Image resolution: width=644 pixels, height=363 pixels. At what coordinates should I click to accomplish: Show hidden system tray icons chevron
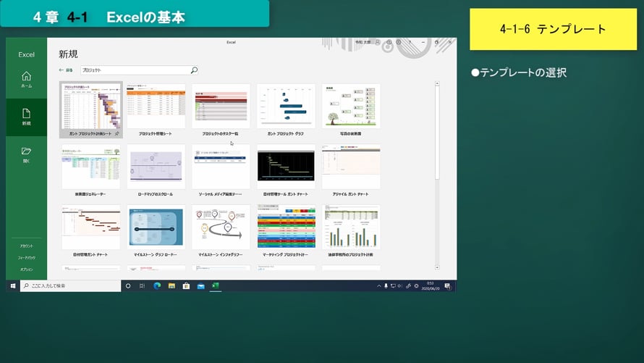pyautogui.click(x=378, y=285)
